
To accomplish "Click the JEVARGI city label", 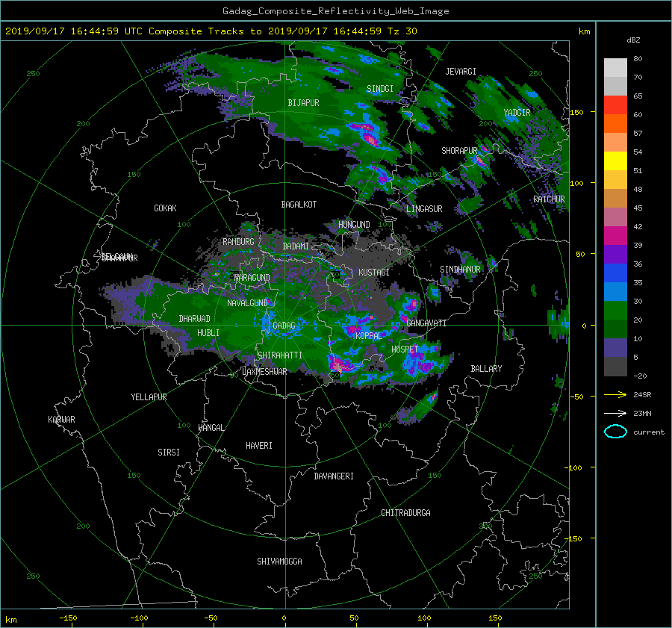I will click(461, 72).
